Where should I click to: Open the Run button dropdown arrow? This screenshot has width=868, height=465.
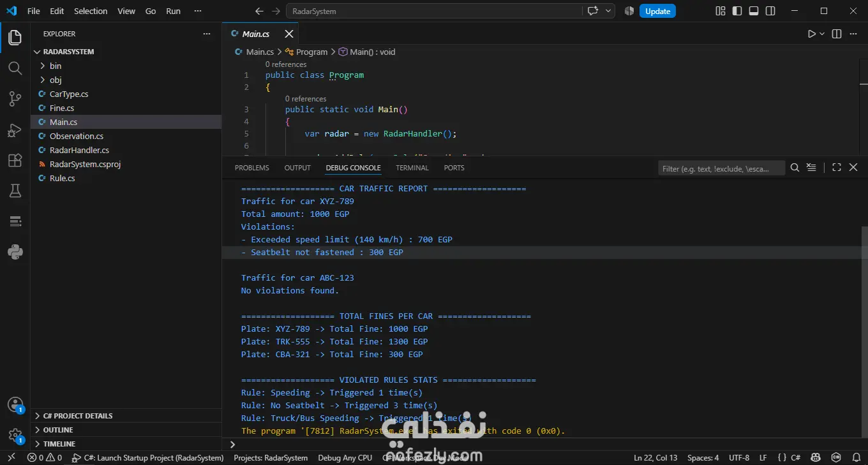822,34
